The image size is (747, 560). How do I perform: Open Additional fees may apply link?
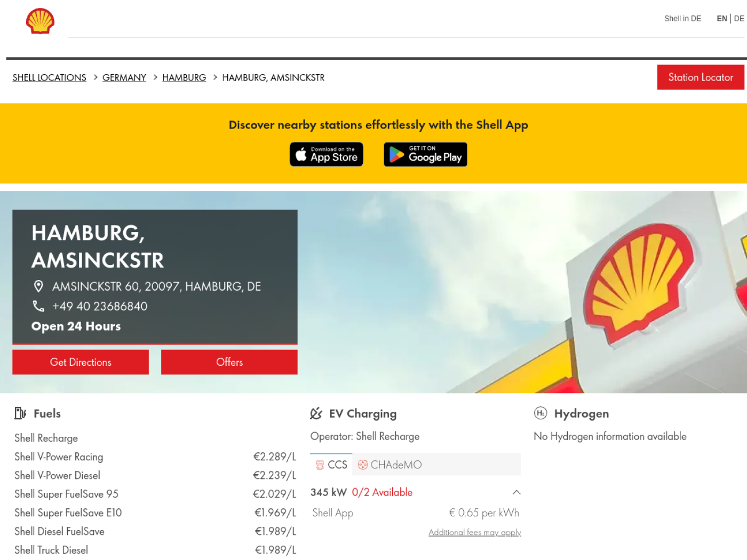click(475, 532)
